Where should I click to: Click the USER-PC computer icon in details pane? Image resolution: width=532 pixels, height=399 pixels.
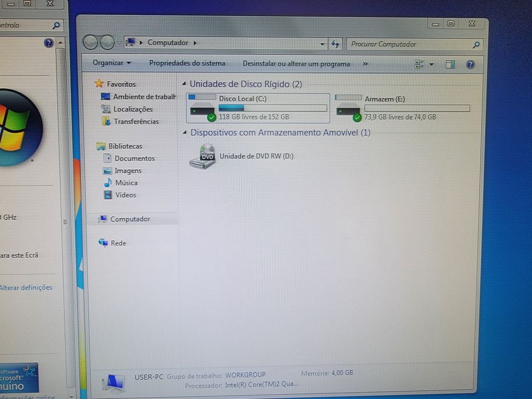(113, 381)
